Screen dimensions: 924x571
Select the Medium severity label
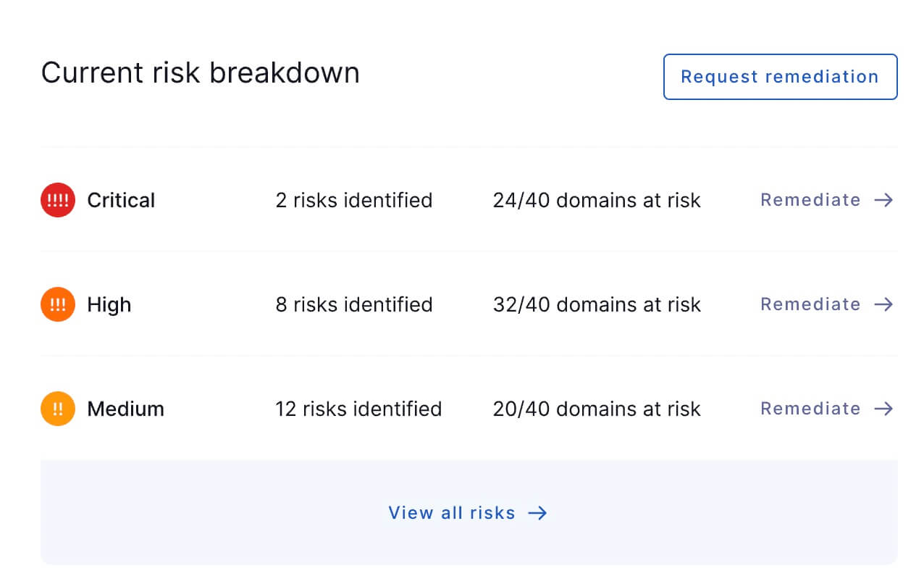126,409
